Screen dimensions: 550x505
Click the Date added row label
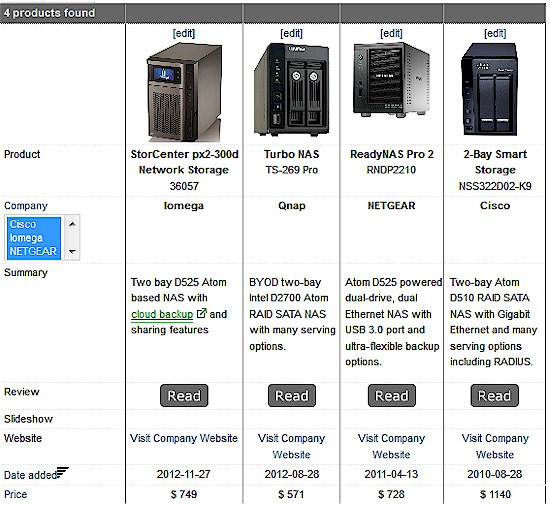(30, 475)
